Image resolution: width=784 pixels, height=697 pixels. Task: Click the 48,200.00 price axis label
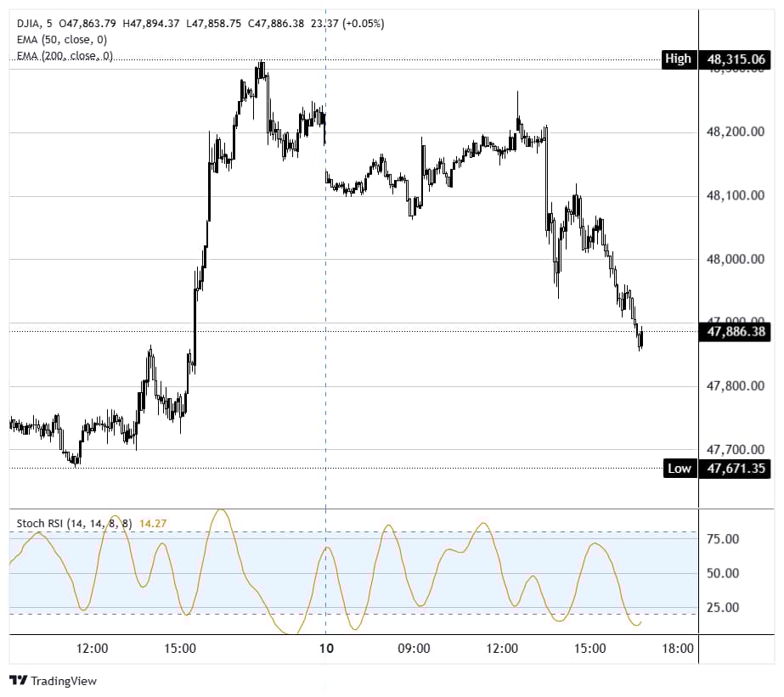735,132
